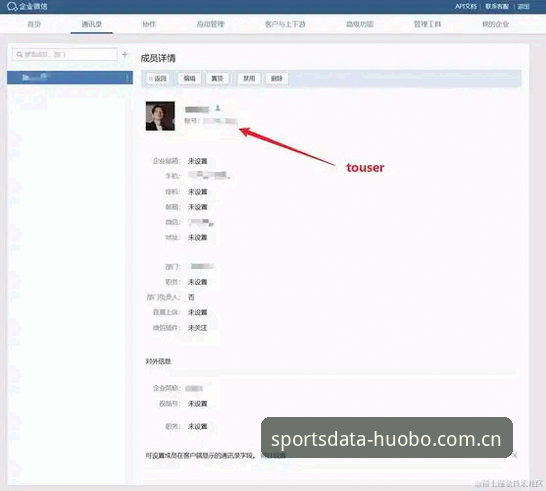Screen dimensions: 546x491
Task: Open the more-options dots on the selected department
Action: [x=127, y=77]
